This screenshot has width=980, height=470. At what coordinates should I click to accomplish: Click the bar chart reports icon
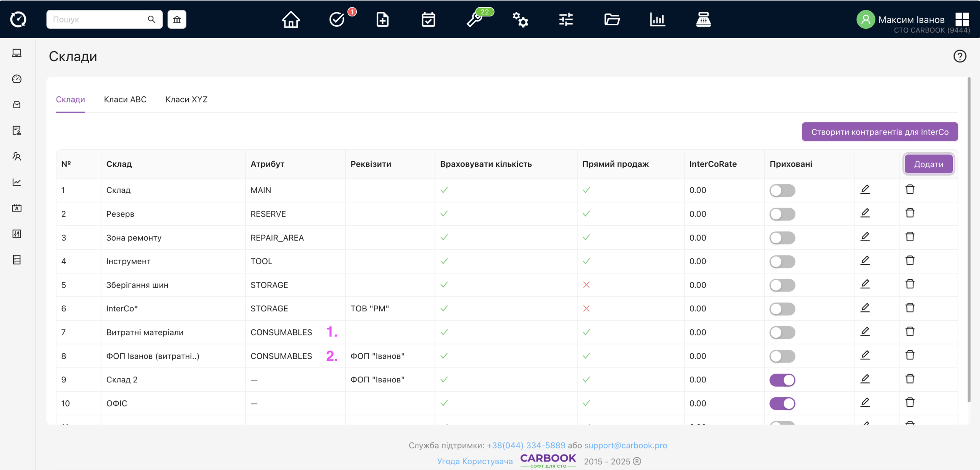[657, 20]
